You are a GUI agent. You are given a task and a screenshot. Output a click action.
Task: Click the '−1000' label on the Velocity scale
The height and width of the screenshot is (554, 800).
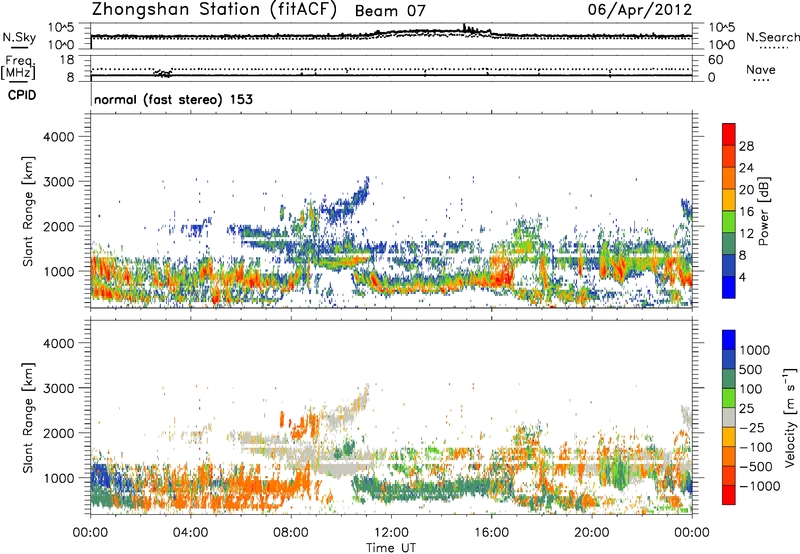pyautogui.click(x=759, y=486)
